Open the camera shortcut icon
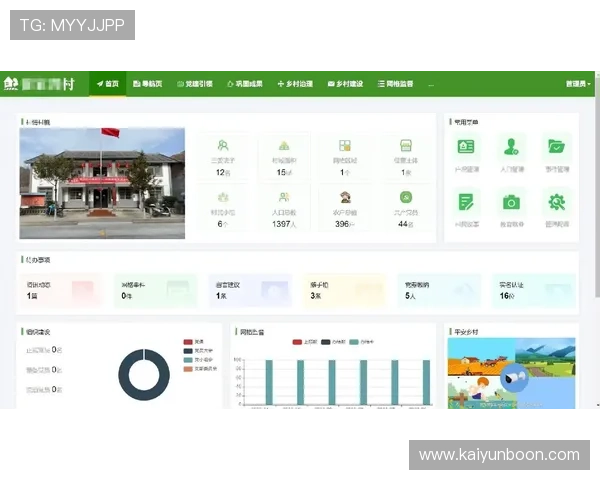600x480 pixels. coord(511,202)
